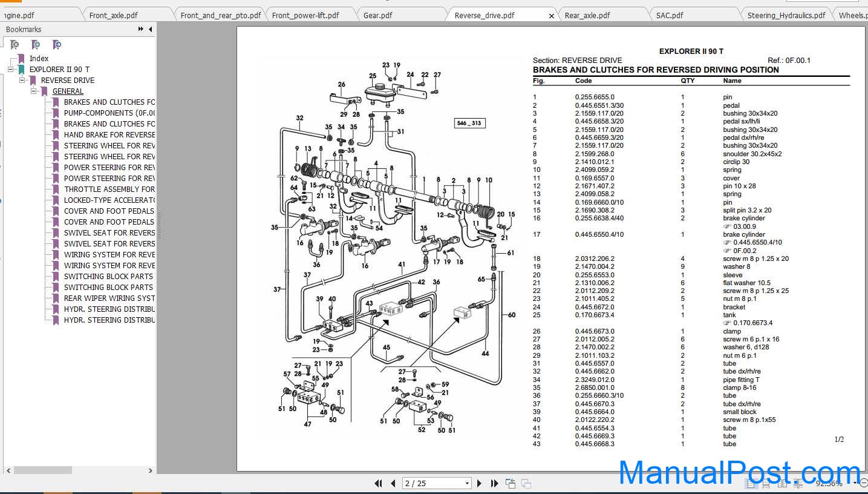Click the 'Code' column header
The height and width of the screenshot is (494, 868).
[583, 81]
